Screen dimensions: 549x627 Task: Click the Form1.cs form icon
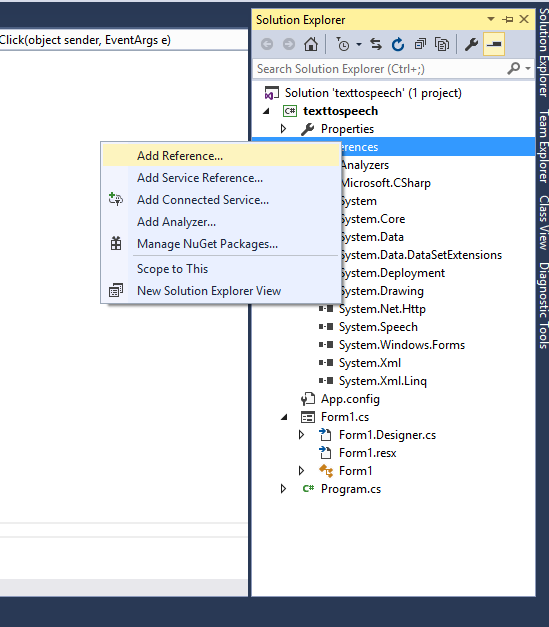point(307,417)
